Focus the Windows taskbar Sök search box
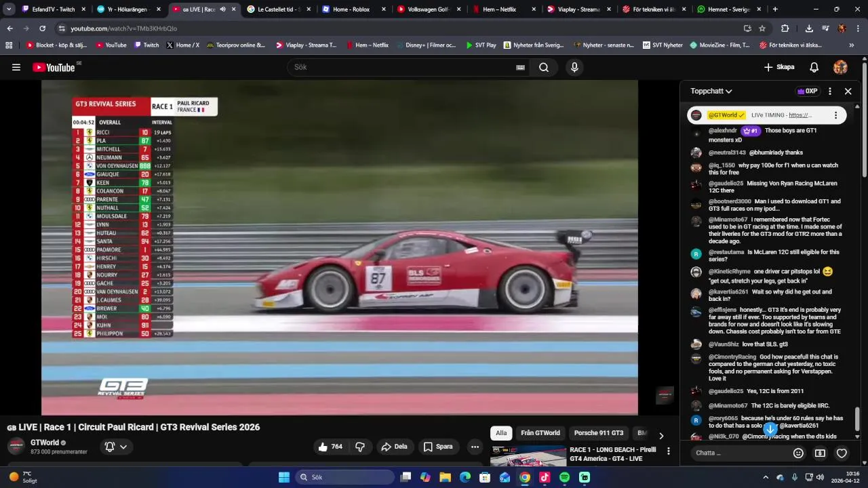The image size is (868, 488). (344, 477)
